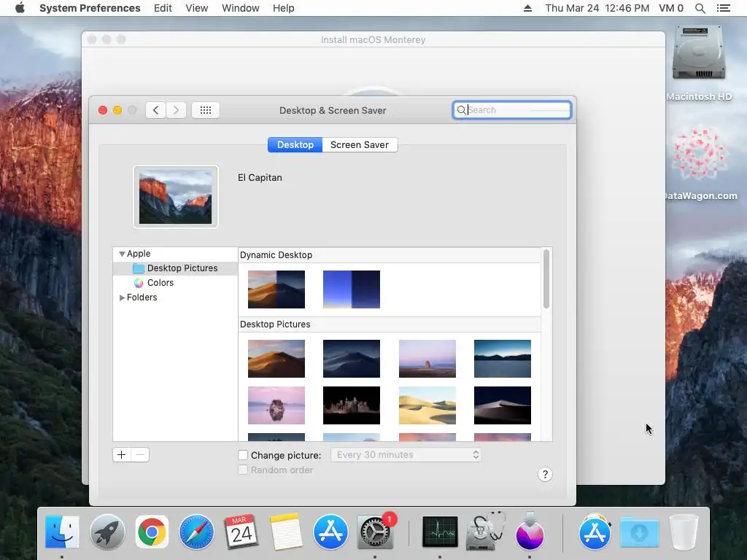
Task: Select the Desktop tab
Action: point(295,145)
